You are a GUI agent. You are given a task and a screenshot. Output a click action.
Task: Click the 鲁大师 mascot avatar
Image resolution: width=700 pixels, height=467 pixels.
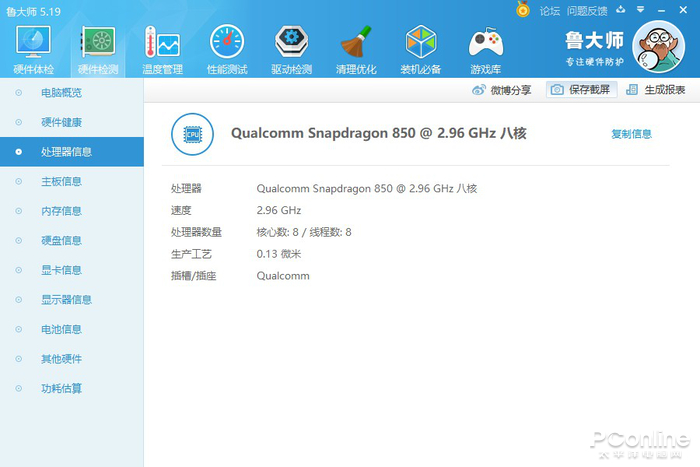(x=658, y=46)
